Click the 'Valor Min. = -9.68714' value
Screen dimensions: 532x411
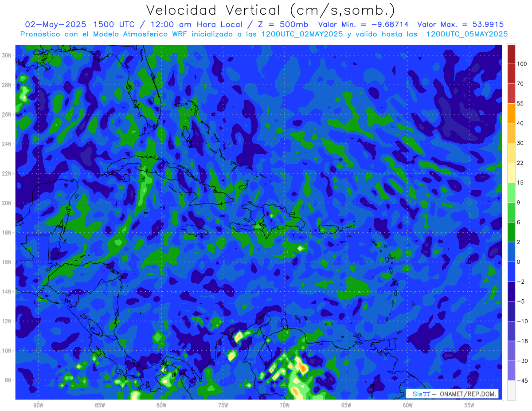click(364, 24)
